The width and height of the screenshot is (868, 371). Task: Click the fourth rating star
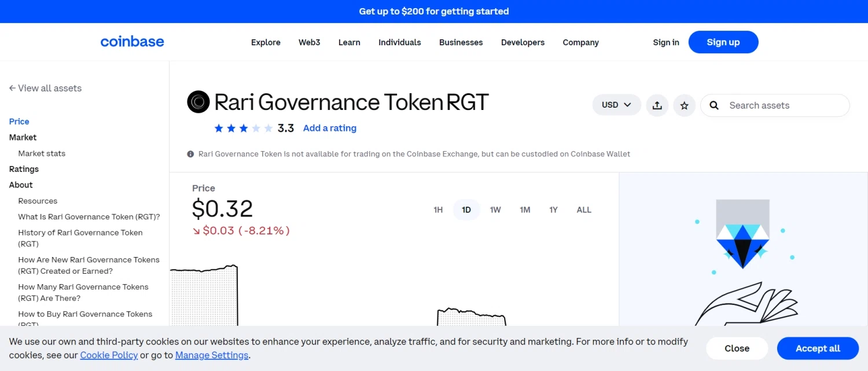pyautogui.click(x=256, y=128)
